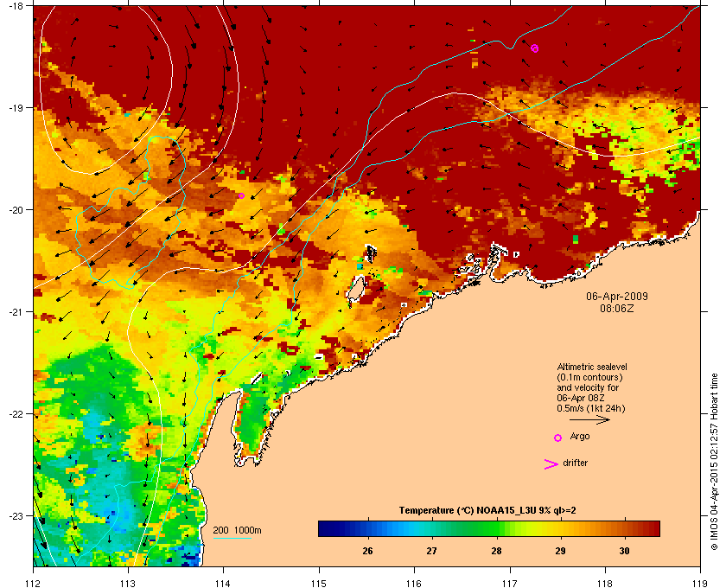The width and height of the screenshot is (726, 588).
Task: Click the -21 latitude axis label
Action: [x=17, y=311]
